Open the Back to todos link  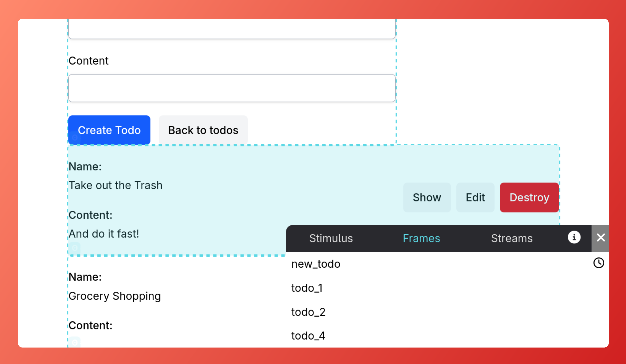click(x=203, y=130)
